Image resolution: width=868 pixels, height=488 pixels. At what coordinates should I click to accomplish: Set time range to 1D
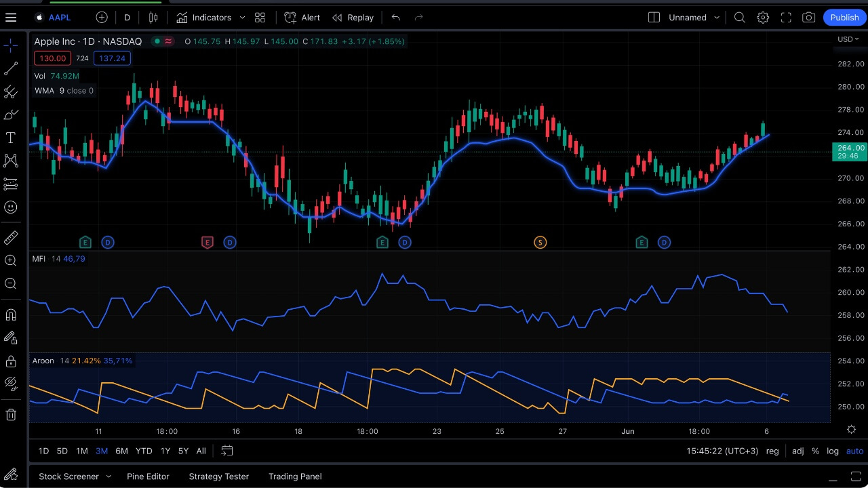pos(43,451)
